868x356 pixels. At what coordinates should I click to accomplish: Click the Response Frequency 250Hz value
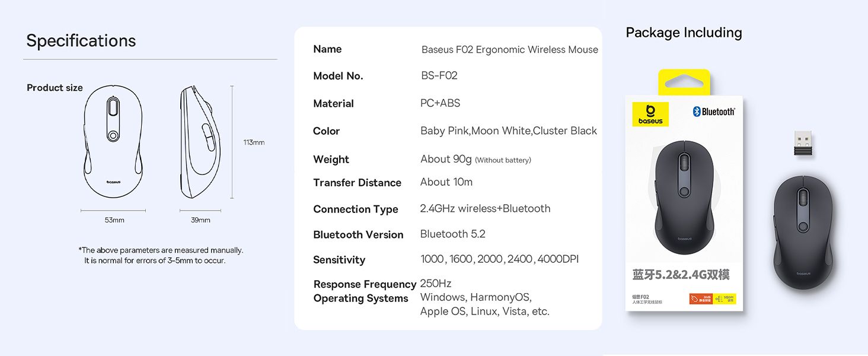tap(436, 283)
